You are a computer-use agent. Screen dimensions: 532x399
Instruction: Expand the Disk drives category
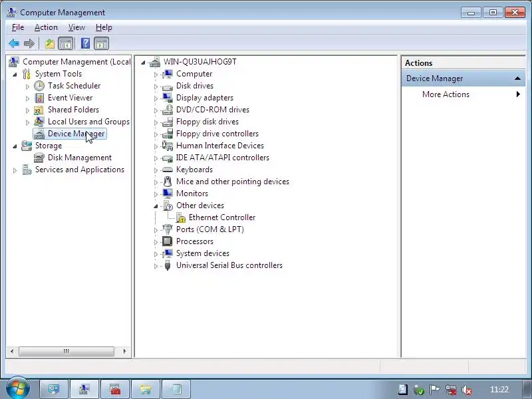pos(156,86)
